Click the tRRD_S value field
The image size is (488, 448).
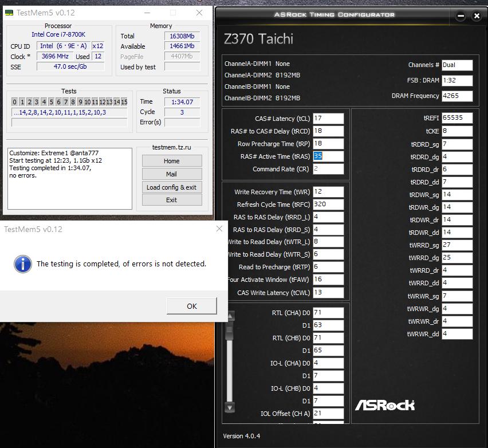[x=328, y=230]
